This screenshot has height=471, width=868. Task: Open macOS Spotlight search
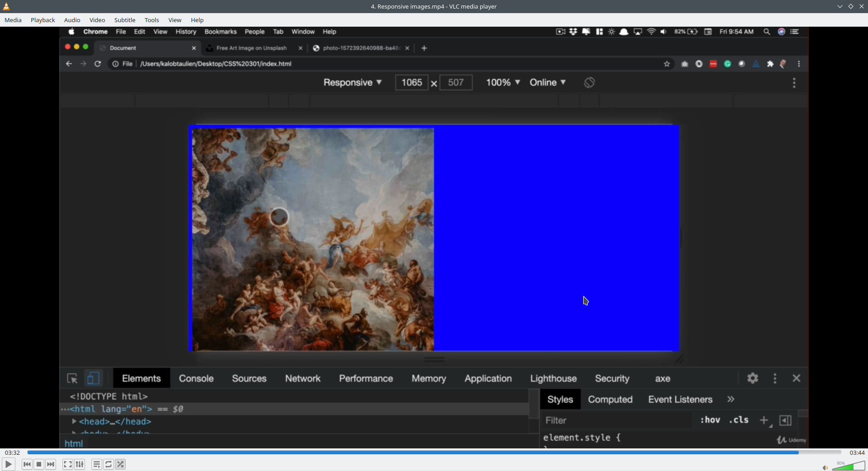point(767,32)
